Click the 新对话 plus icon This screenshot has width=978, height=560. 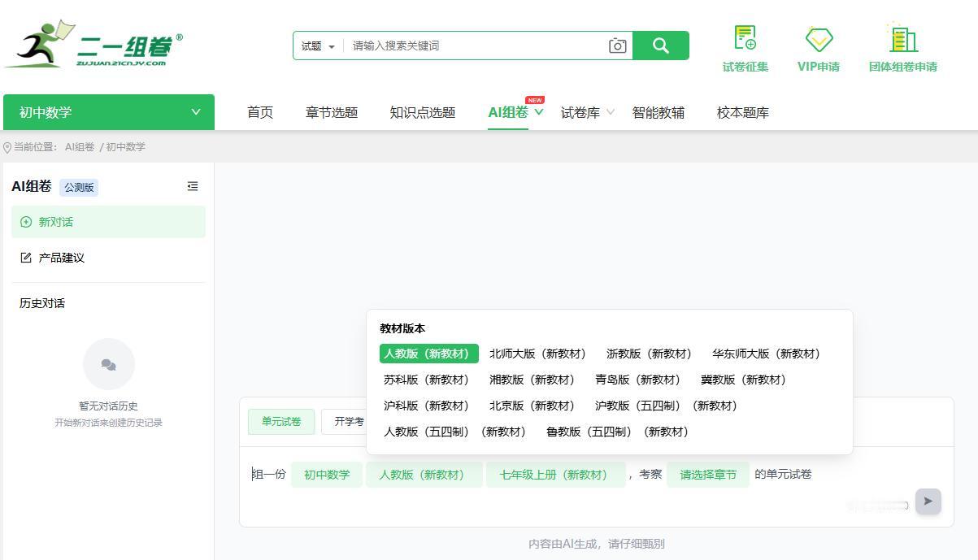click(26, 222)
